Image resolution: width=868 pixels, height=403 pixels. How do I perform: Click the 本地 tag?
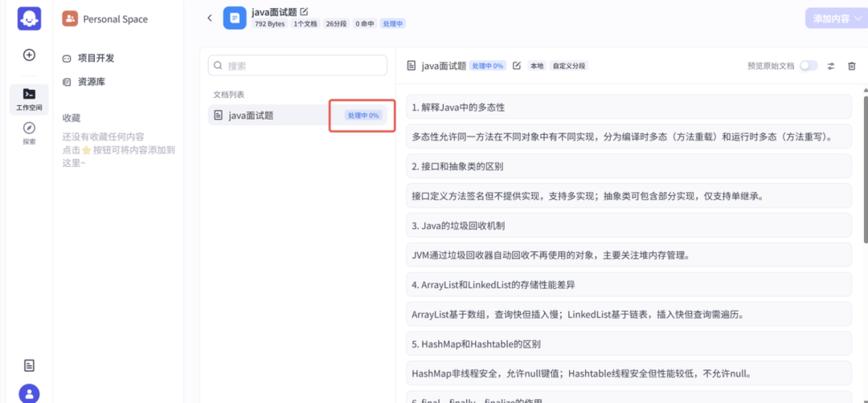(537, 66)
